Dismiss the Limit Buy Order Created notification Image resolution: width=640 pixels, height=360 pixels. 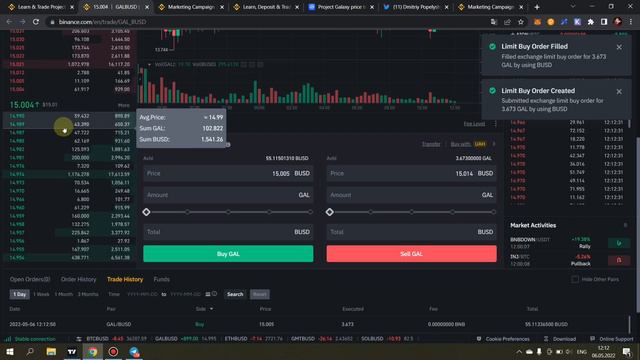click(x=619, y=91)
